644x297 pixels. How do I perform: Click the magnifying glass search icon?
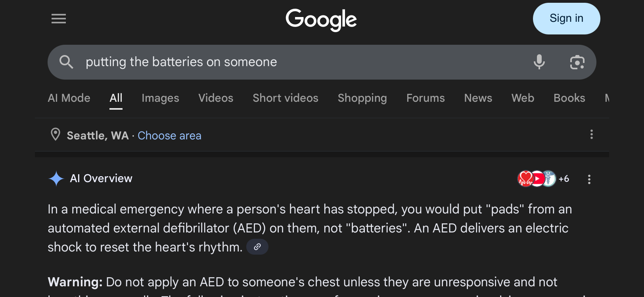pos(66,62)
